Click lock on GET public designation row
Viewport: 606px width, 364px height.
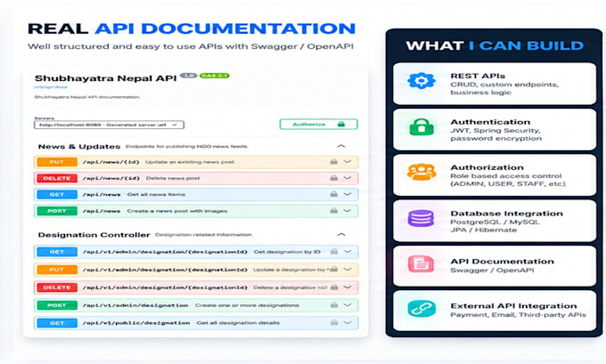tap(334, 323)
